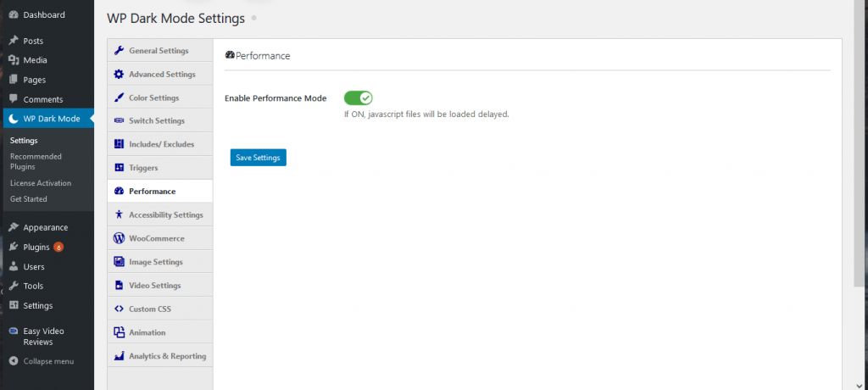Click the Media library icon
The width and height of the screenshot is (868, 390).
14,60
